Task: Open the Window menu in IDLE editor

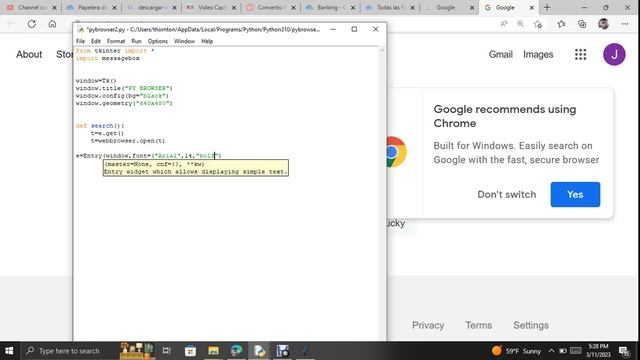Action: tap(184, 41)
